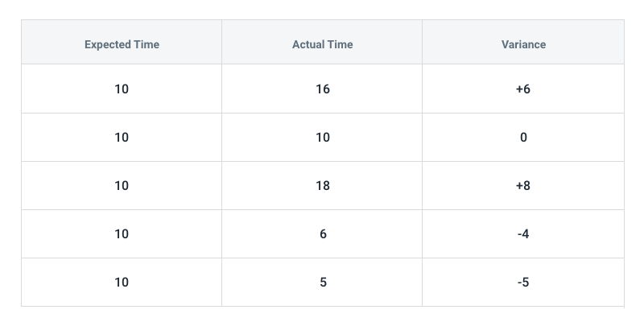
Task: Select the actual time cell showing 6
Action: pyautogui.click(x=322, y=233)
